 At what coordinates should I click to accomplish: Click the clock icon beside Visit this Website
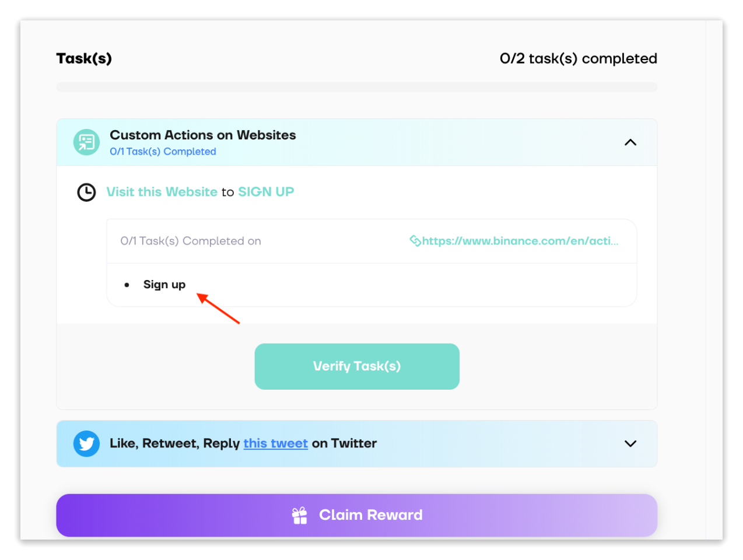pos(86,192)
